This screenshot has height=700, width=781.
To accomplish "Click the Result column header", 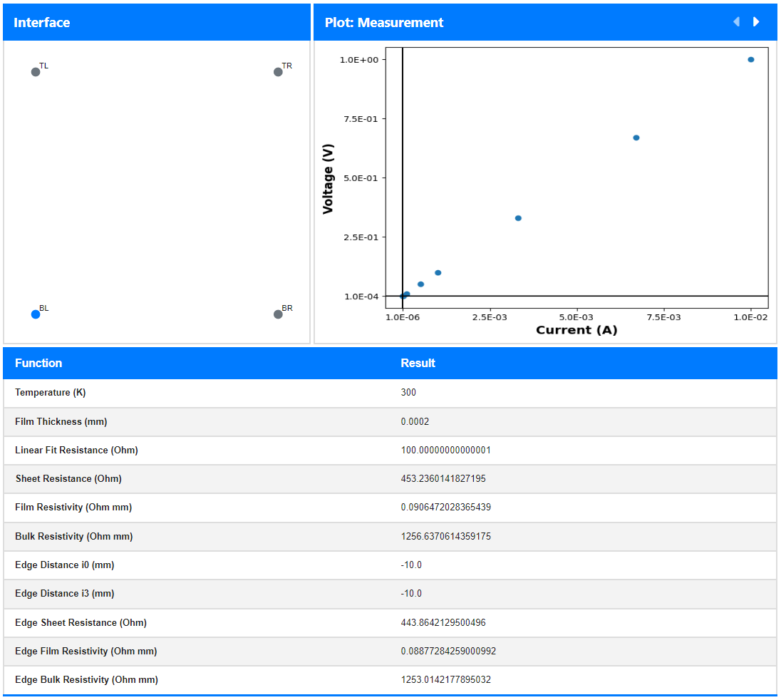I will click(418, 364).
